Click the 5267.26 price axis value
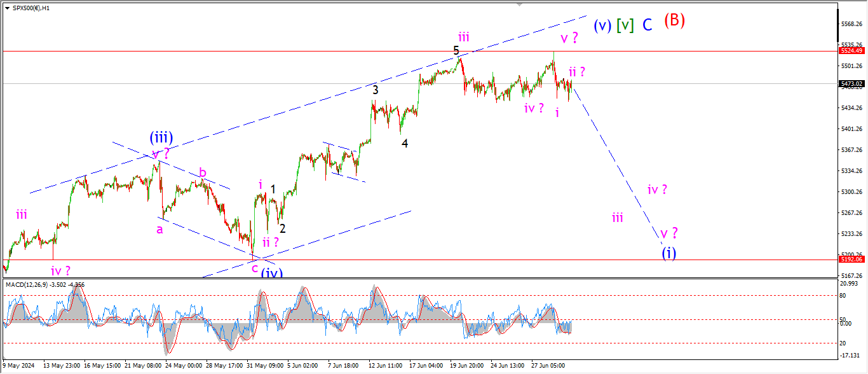The height and width of the screenshot is (374, 868). (x=851, y=213)
